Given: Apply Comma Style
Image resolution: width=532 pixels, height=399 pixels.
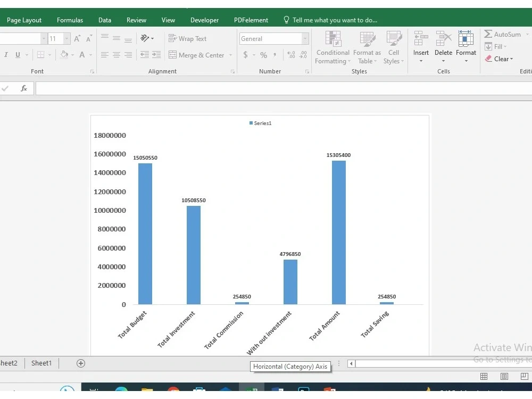Looking at the screenshot, I should [x=275, y=55].
